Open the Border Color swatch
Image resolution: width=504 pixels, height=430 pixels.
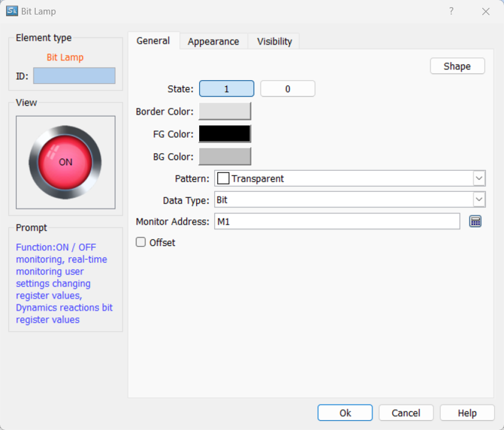pos(225,111)
